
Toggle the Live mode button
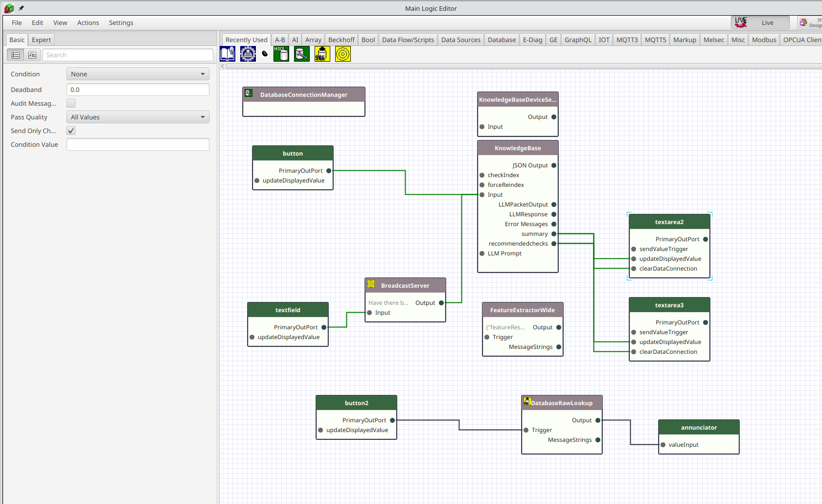(x=760, y=23)
